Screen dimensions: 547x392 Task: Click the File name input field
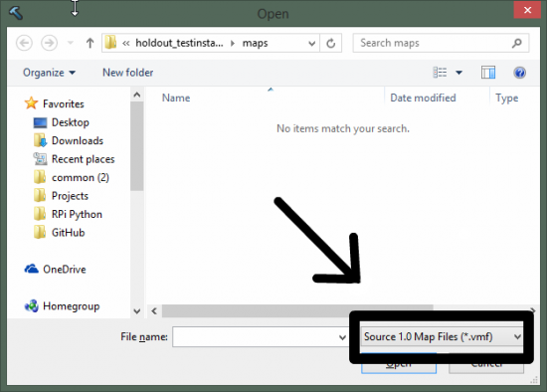(x=256, y=337)
